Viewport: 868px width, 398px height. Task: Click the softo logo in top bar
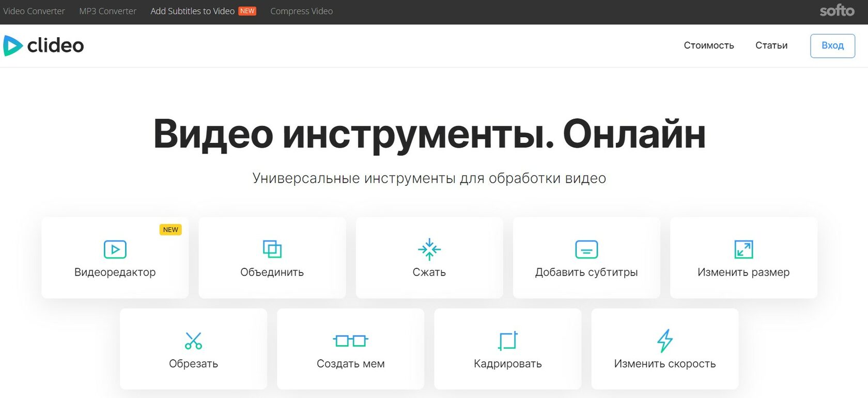pos(837,10)
